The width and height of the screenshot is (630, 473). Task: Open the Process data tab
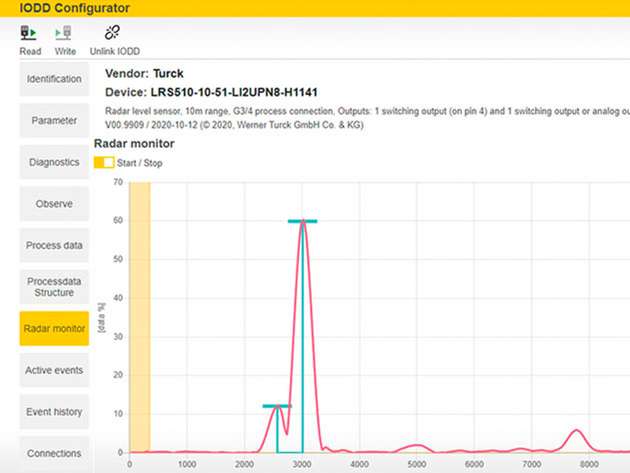pos(54,246)
